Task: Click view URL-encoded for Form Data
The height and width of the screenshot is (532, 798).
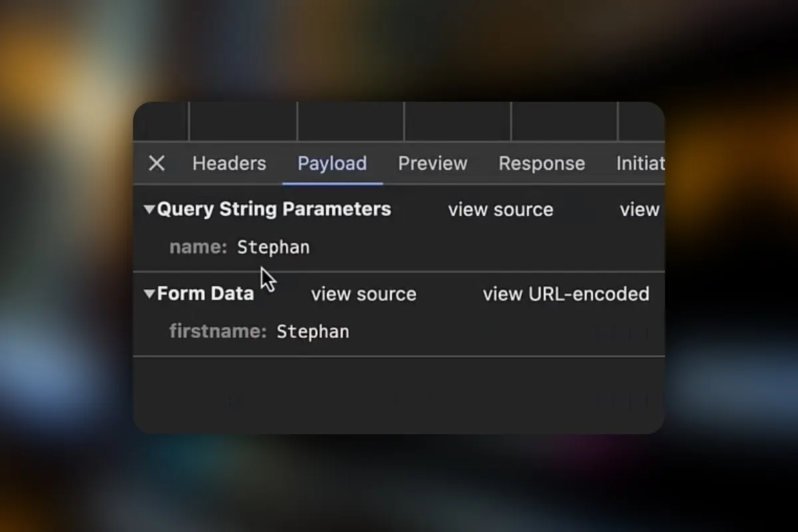Action: coord(566,294)
